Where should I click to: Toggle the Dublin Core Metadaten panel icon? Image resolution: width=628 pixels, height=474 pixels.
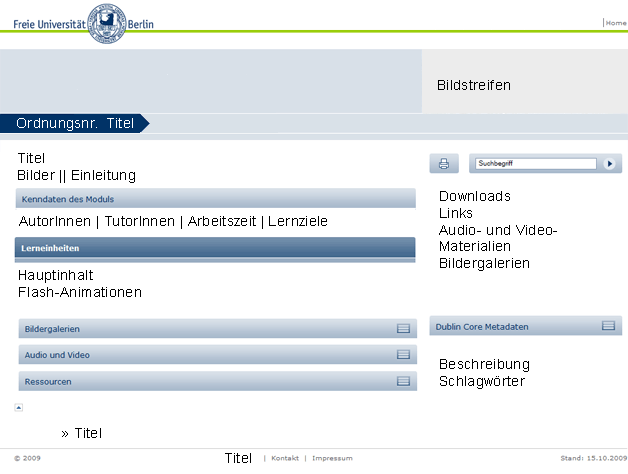point(608,326)
